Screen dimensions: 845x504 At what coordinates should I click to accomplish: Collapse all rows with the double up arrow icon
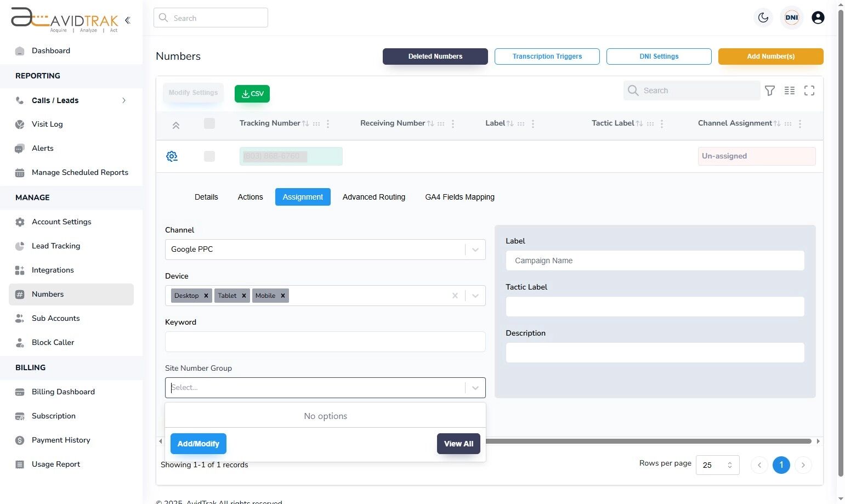176,126
